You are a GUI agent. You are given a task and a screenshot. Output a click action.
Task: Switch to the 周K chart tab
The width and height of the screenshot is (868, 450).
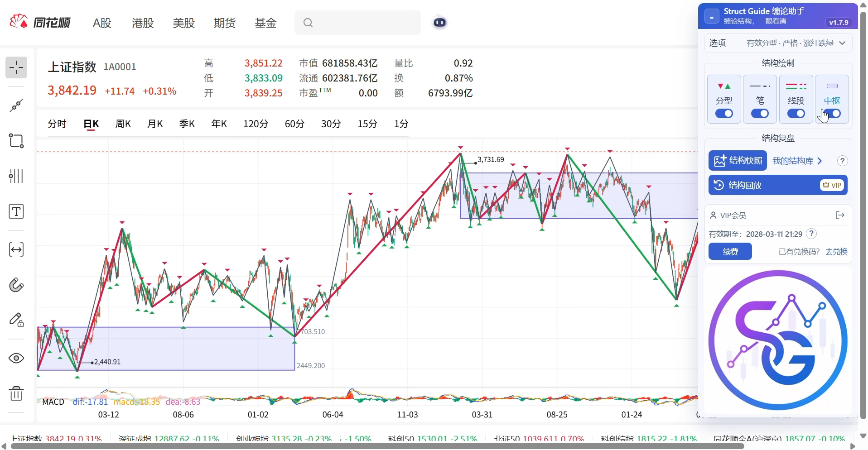123,124
